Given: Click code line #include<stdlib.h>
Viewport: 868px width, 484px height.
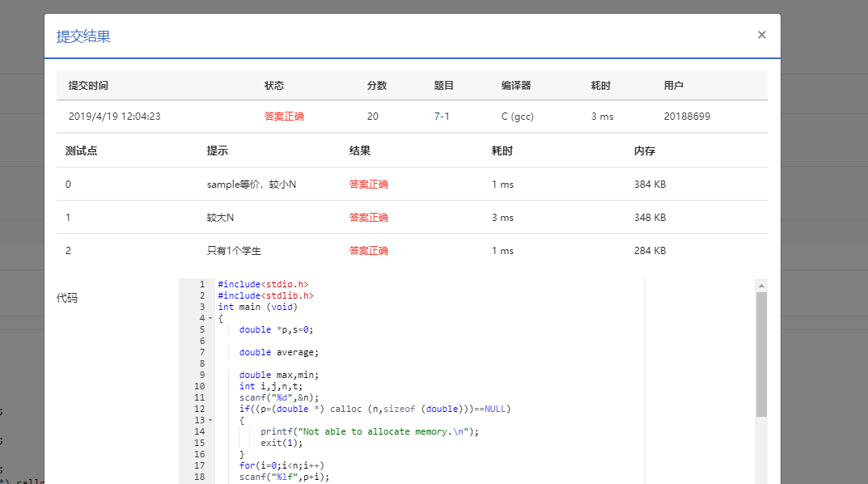Looking at the screenshot, I should (265, 295).
